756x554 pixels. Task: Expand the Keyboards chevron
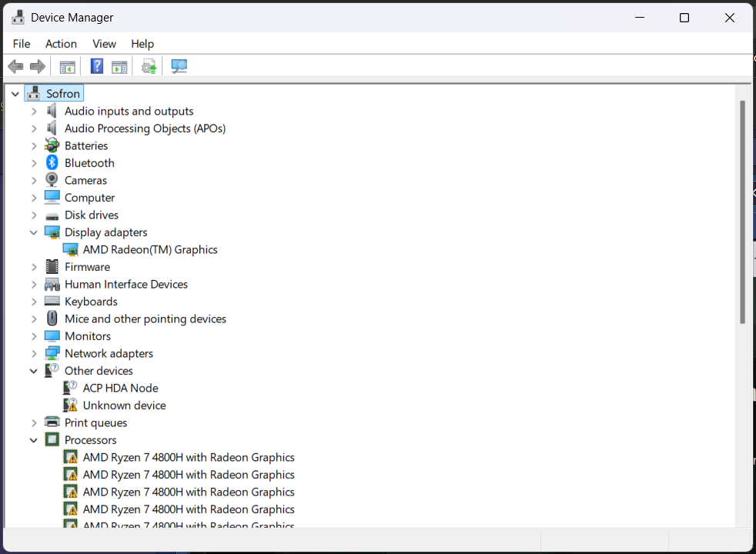click(x=34, y=302)
